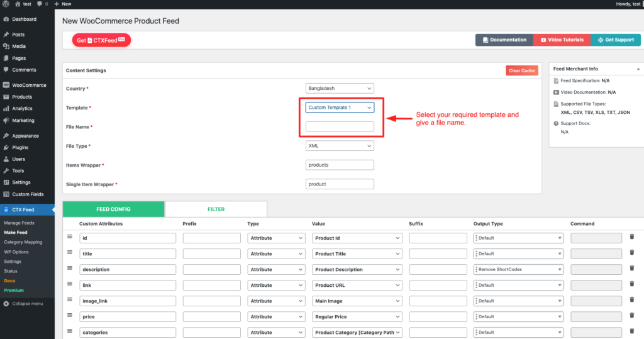This screenshot has width=644, height=339.
Task: Click the File Name input field
Action: [340, 126]
